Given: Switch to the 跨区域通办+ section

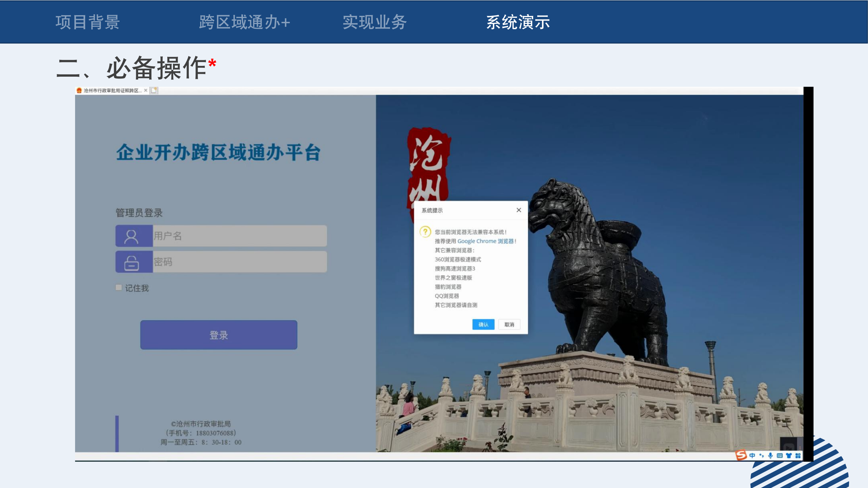Looking at the screenshot, I should click(244, 22).
